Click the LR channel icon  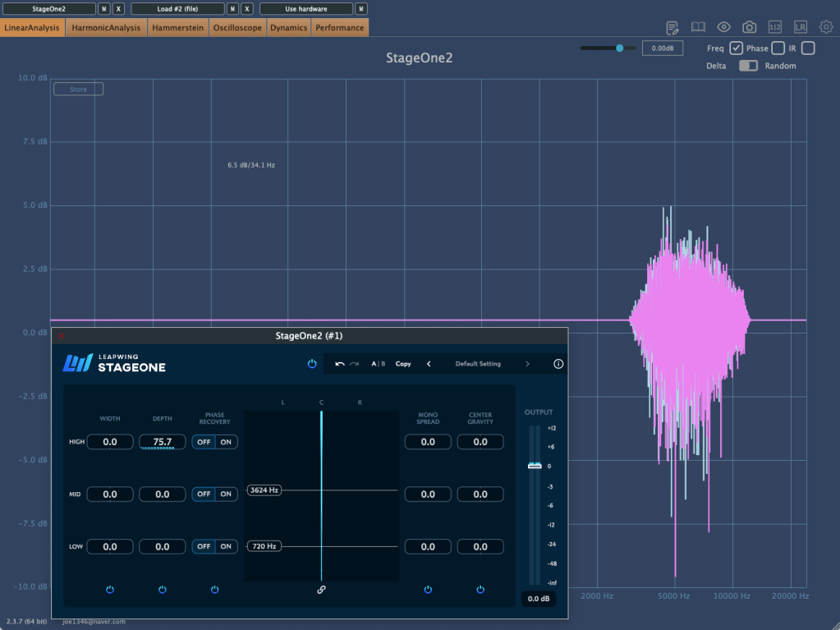click(x=801, y=27)
